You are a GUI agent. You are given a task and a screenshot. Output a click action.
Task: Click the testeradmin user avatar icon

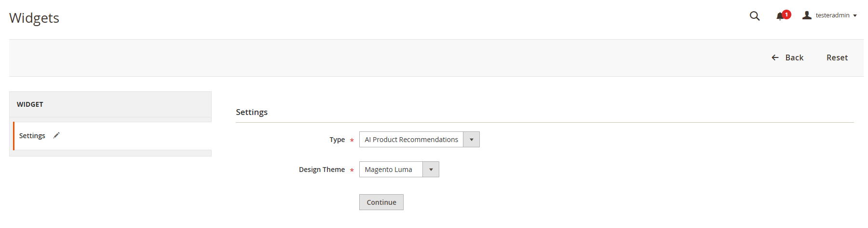pos(807,15)
